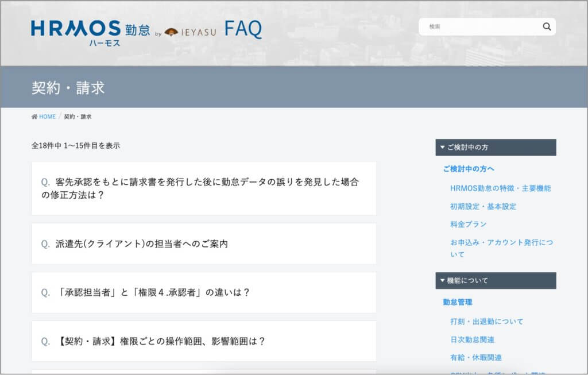
Task: Open 権限ごとの操作範囲、影響範囲 question
Action: click(x=161, y=341)
